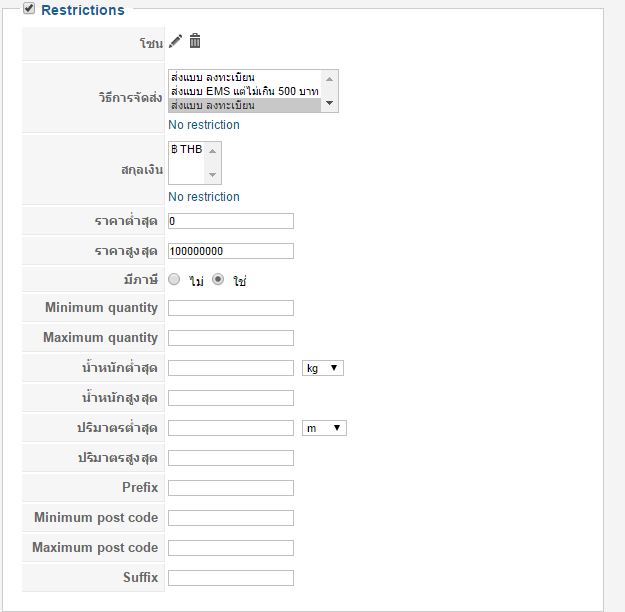Click the Suffix input field

(231, 578)
